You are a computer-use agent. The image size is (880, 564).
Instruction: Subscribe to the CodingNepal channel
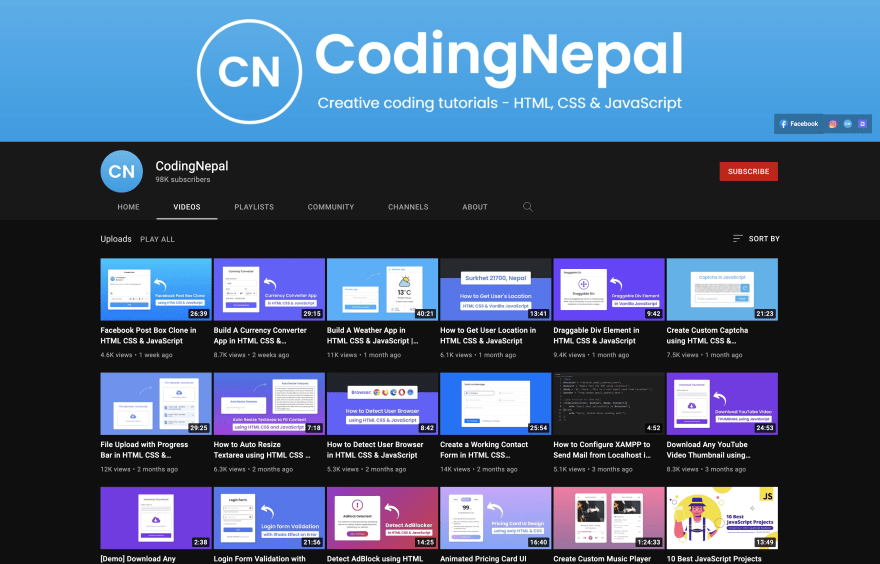click(x=749, y=171)
